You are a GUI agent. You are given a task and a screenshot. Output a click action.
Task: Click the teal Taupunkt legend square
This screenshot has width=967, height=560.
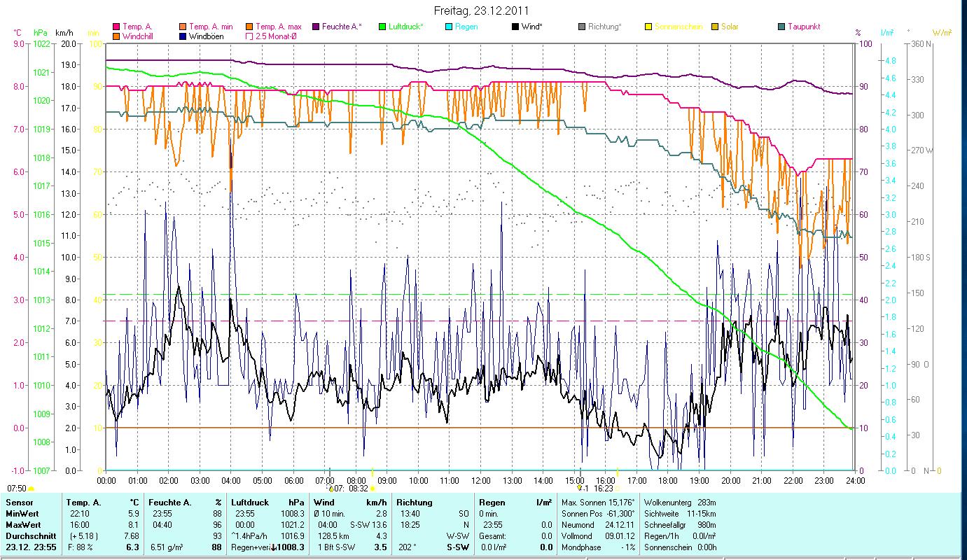(781, 27)
